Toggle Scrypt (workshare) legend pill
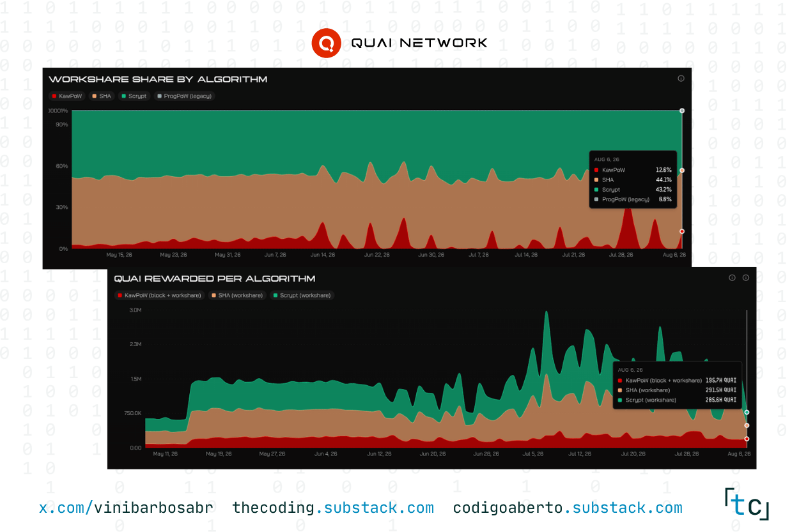The width and height of the screenshot is (799, 532). [302, 295]
